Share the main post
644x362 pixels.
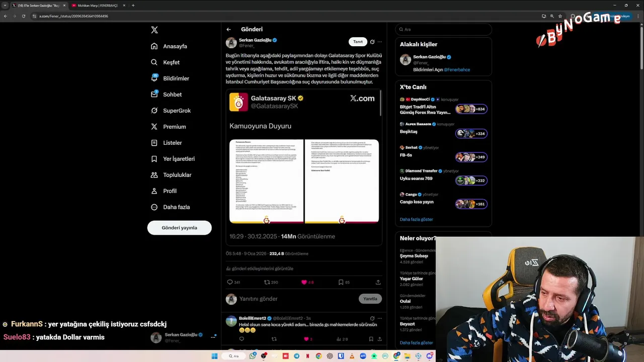coord(378,282)
